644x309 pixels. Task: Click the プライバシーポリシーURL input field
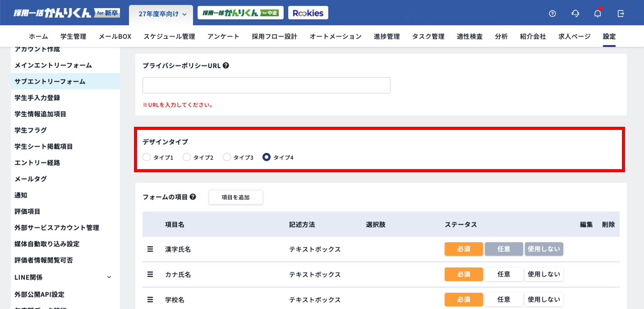266,85
